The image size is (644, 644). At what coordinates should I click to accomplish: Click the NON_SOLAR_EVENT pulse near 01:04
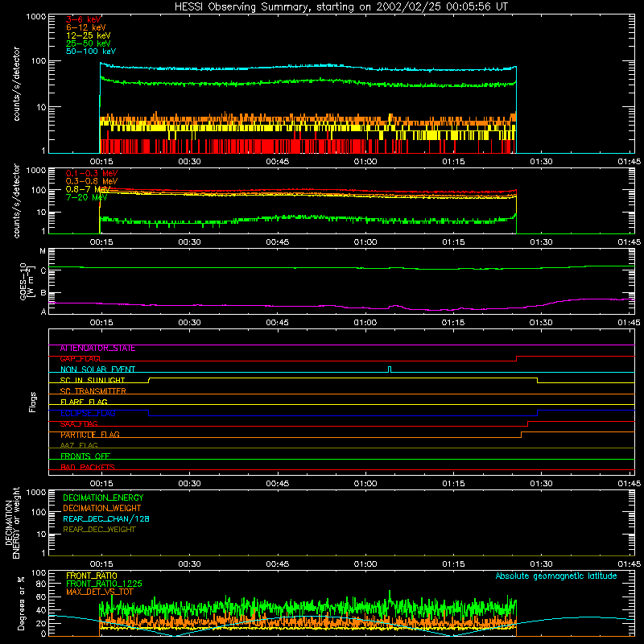click(390, 369)
